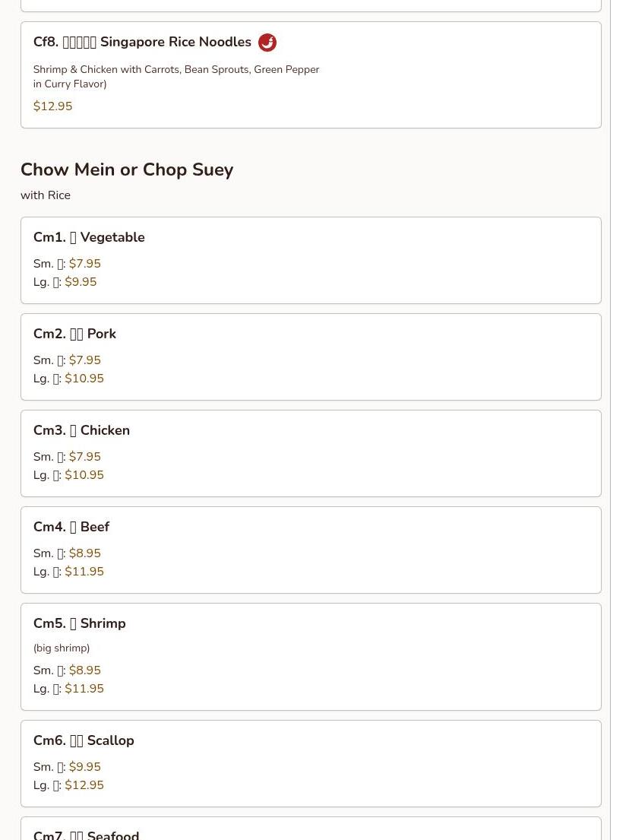Click the "(big shrimp)" description text
Screen dimensions: 626x840
(x=62, y=648)
